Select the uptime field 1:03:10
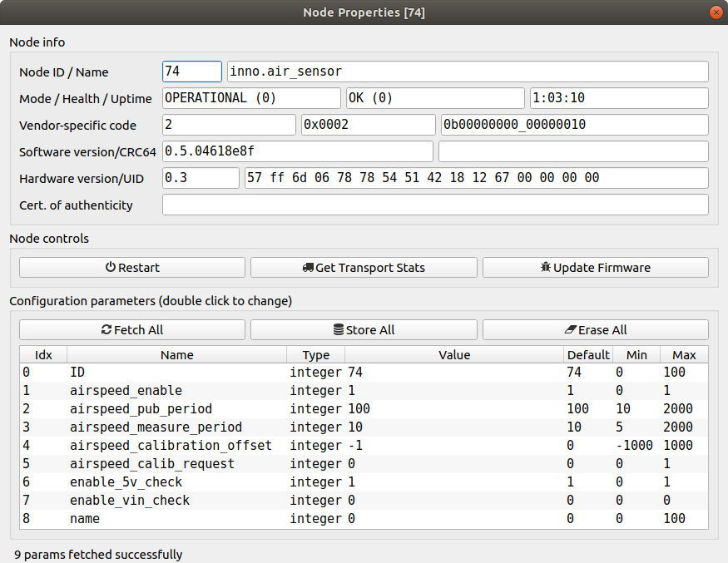 [x=619, y=98]
